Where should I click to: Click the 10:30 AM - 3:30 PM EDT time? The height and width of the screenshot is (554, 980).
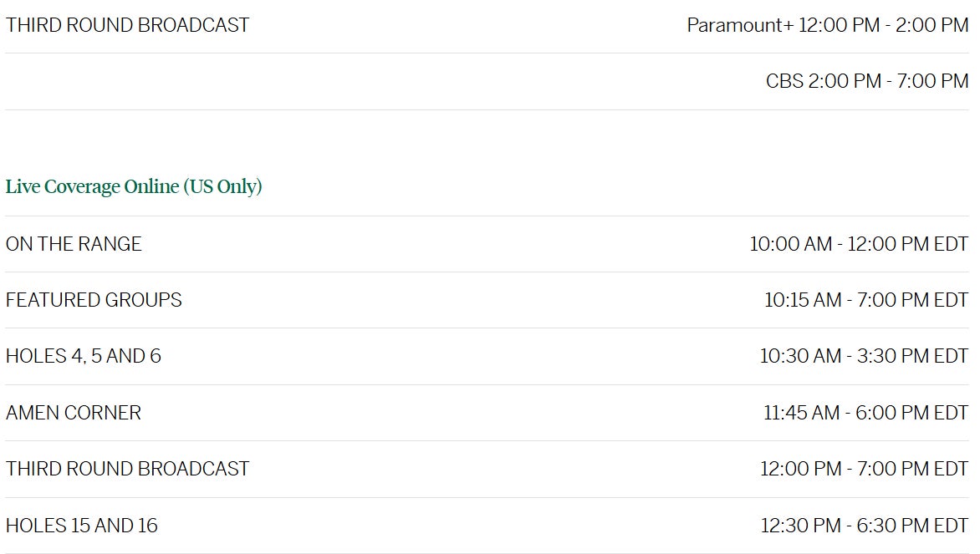[x=864, y=356]
